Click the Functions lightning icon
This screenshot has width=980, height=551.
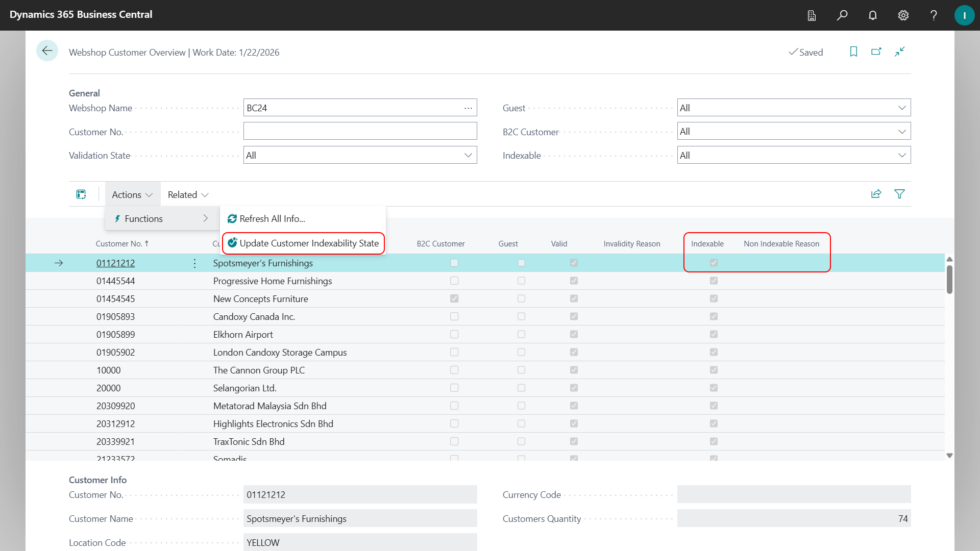point(117,219)
